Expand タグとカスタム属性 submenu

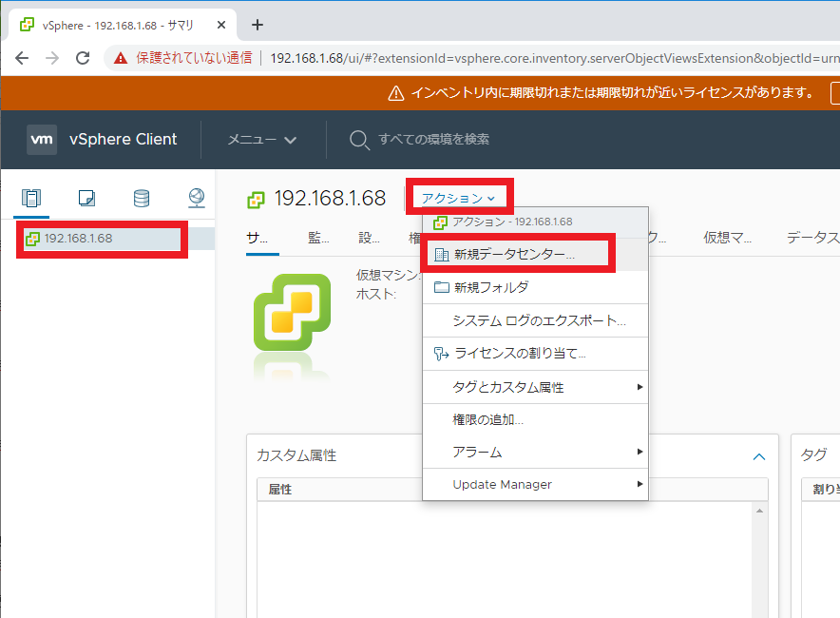click(x=535, y=387)
